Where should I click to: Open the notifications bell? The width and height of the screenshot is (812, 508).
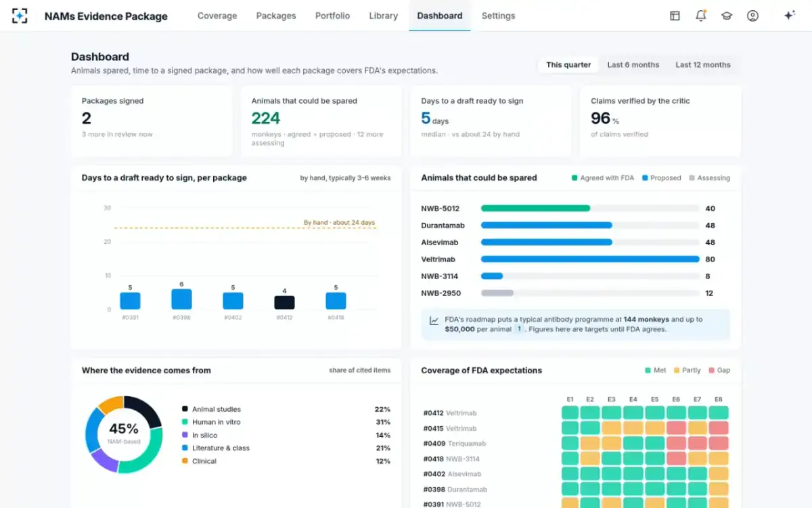tap(701, 16)
